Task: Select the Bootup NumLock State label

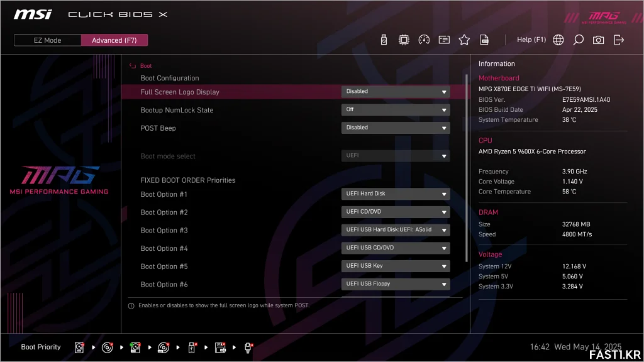Action: point(177,110)
